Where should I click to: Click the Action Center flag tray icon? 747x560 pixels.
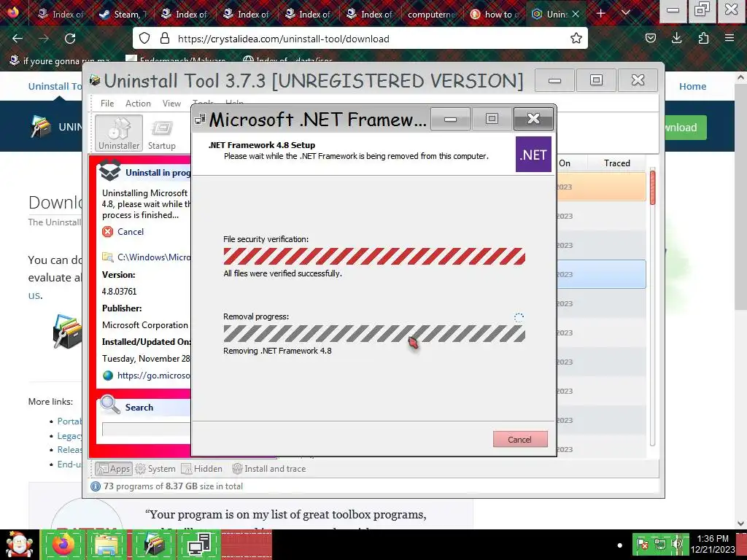(642, 544)
